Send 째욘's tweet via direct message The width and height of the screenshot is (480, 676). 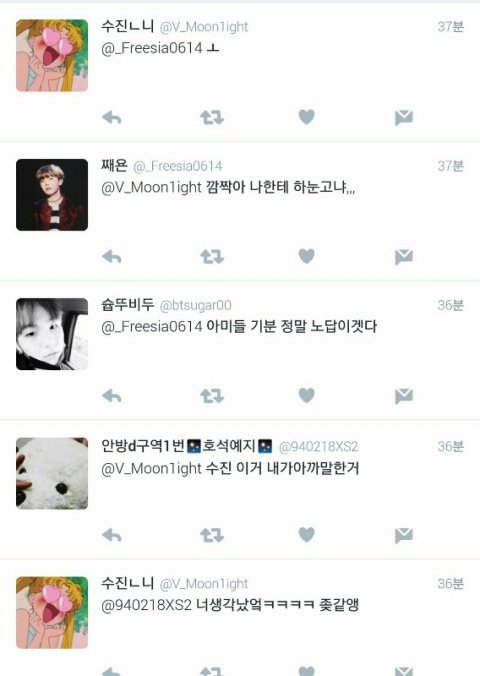click(404, 257)
